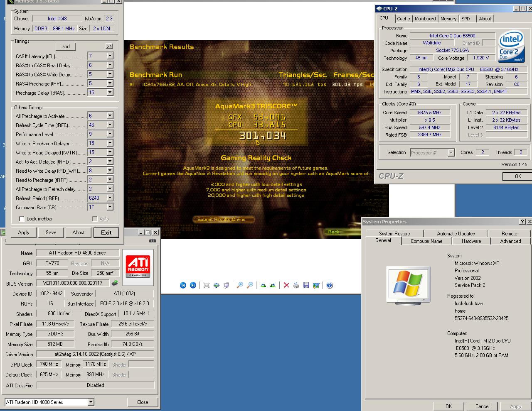Open Advanced tab in System Properties
The width and height of the screenshot is (532, 411).
510,241
